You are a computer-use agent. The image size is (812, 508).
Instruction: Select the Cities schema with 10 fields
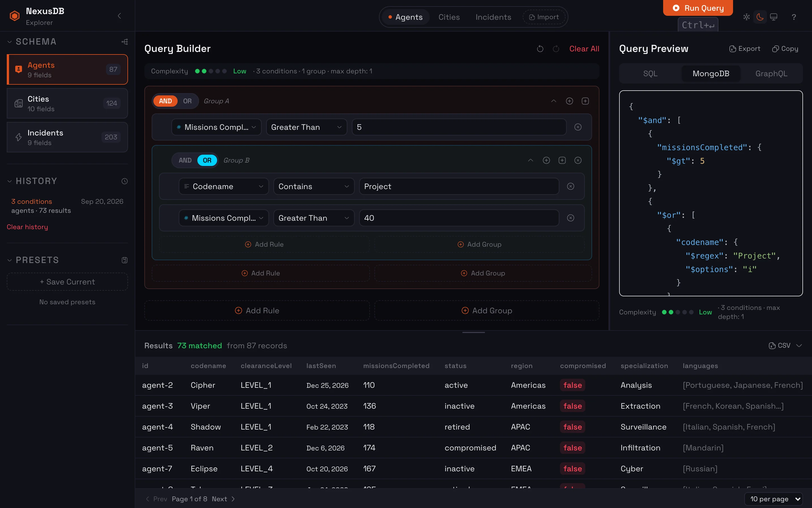(x=67, y=103)
